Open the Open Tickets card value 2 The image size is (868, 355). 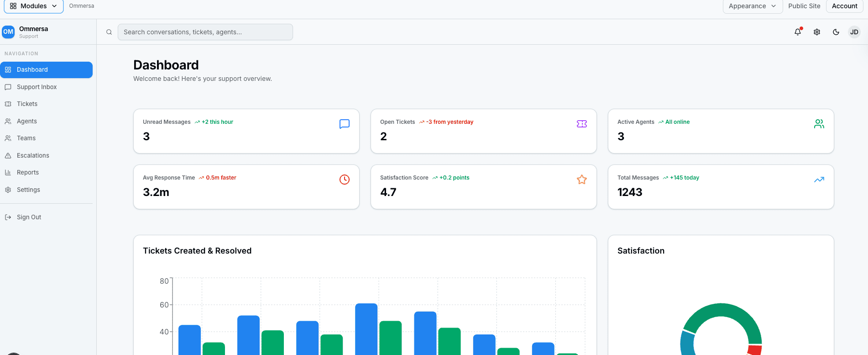(383, 136)
